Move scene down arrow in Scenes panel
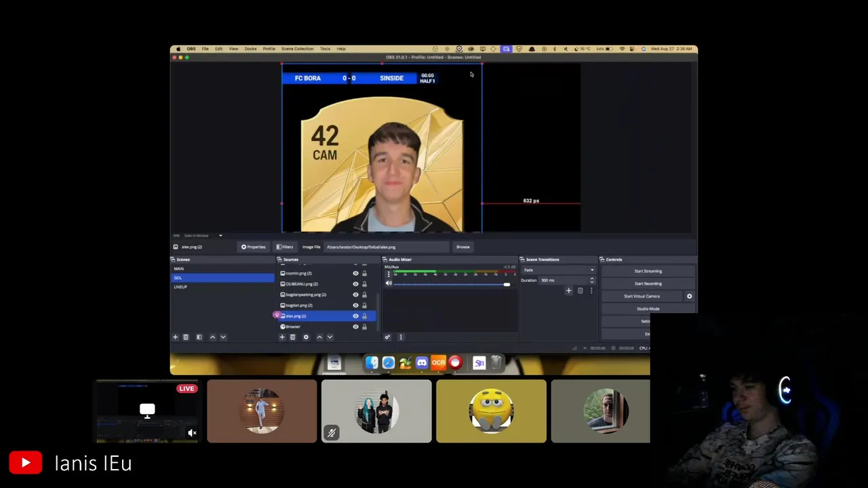This screenshot has width=868, height=488. 223,337
